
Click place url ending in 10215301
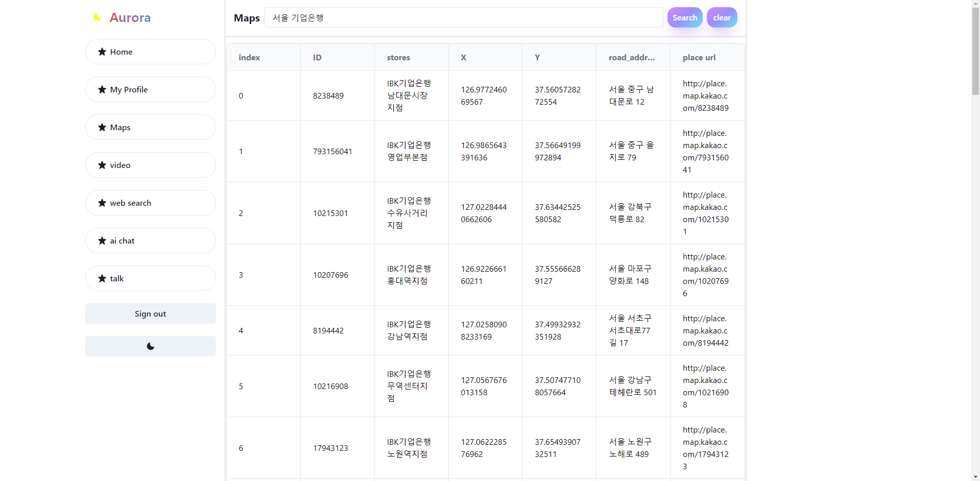pos(706,213)
